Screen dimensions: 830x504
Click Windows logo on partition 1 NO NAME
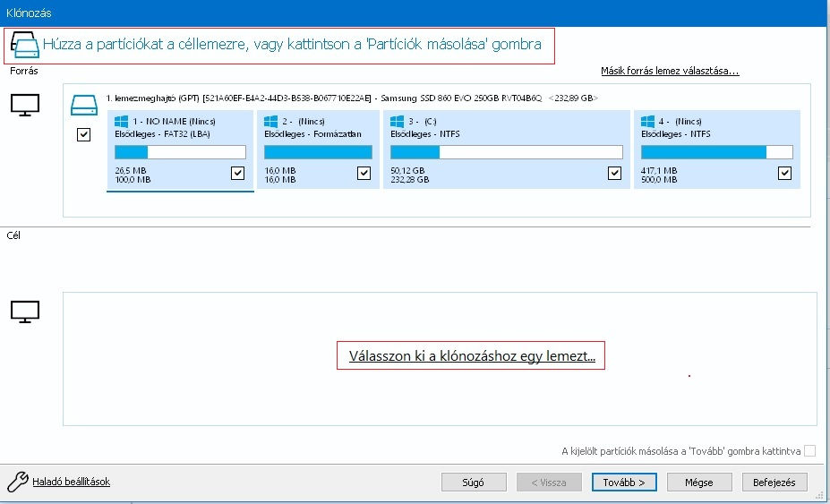tap(122, 121)
